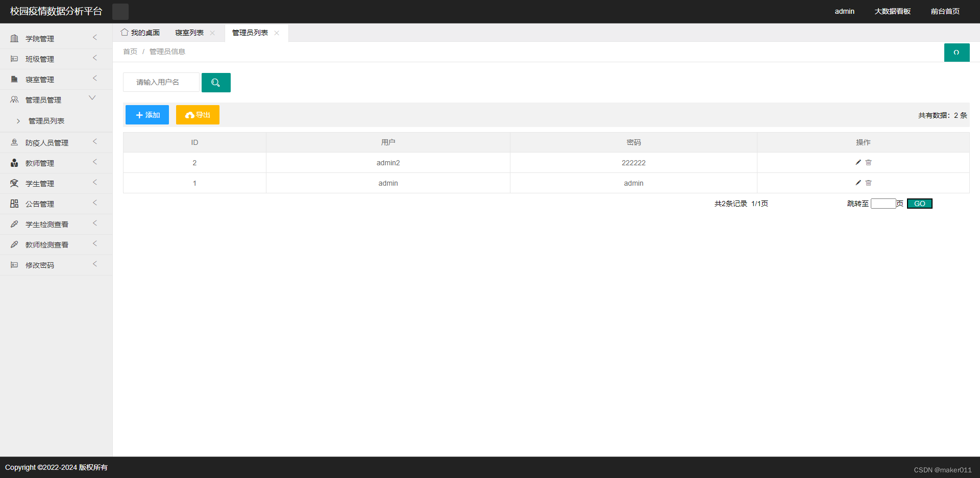The image size is (980, 478).
Task: Click the green search magnifier button
Action: pyautogui.click(x=216, y=83)
